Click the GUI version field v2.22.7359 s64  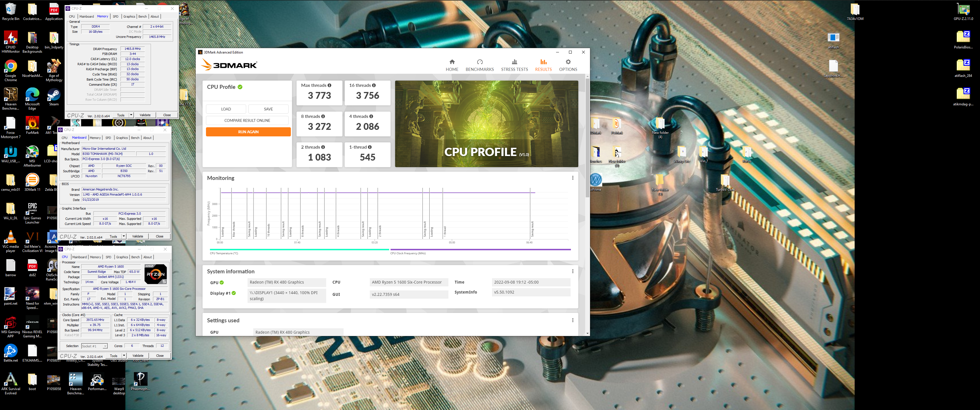pyautogui.click(x=409, y=294)
